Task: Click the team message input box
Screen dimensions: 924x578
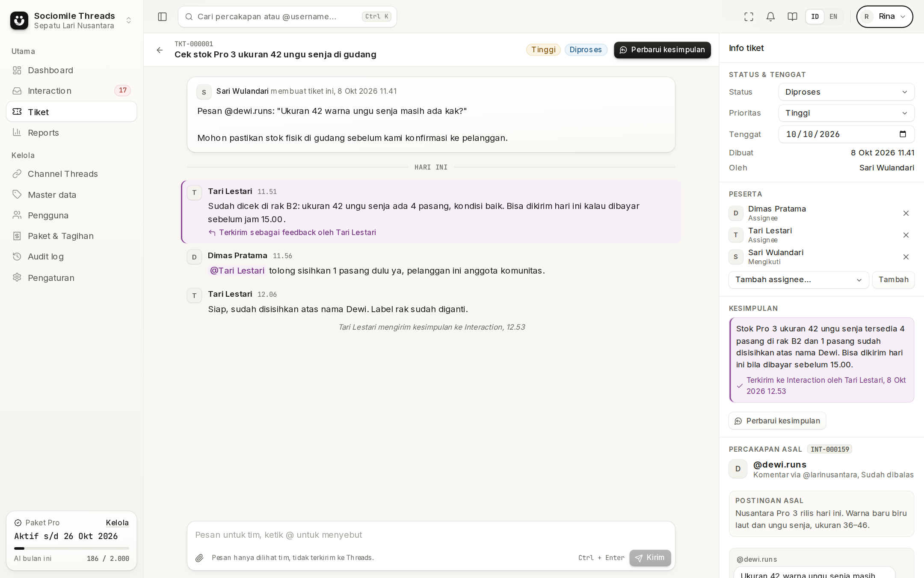Action: pos(431,535)
